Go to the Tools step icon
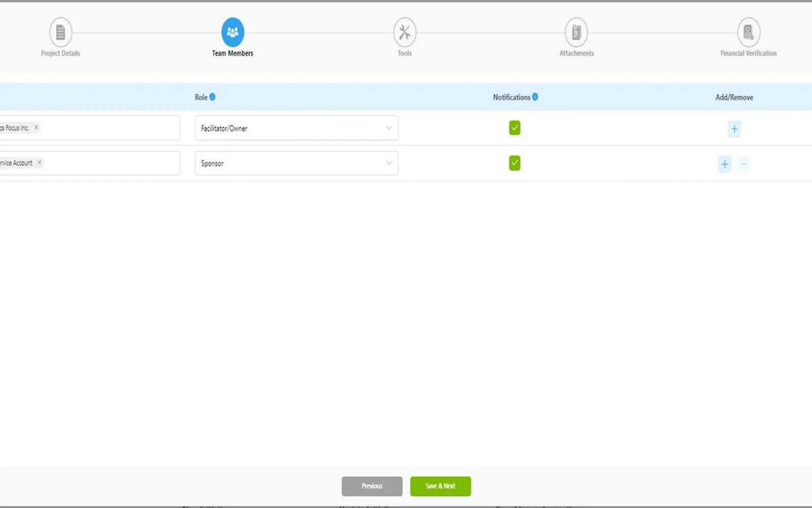812x508 pixels. click(x=404, y=32)
